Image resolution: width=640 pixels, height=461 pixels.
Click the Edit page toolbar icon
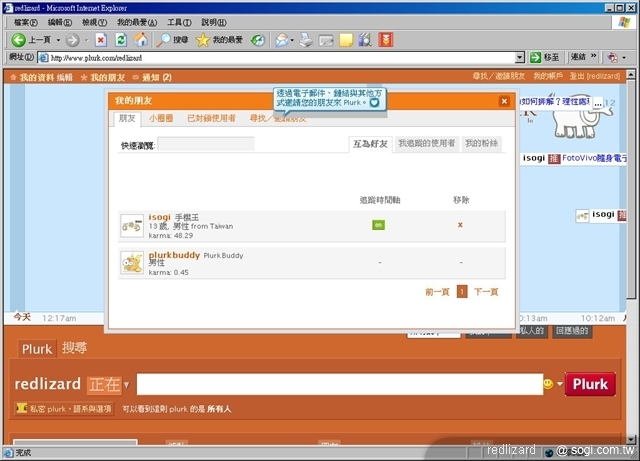(x=326, y=40)
